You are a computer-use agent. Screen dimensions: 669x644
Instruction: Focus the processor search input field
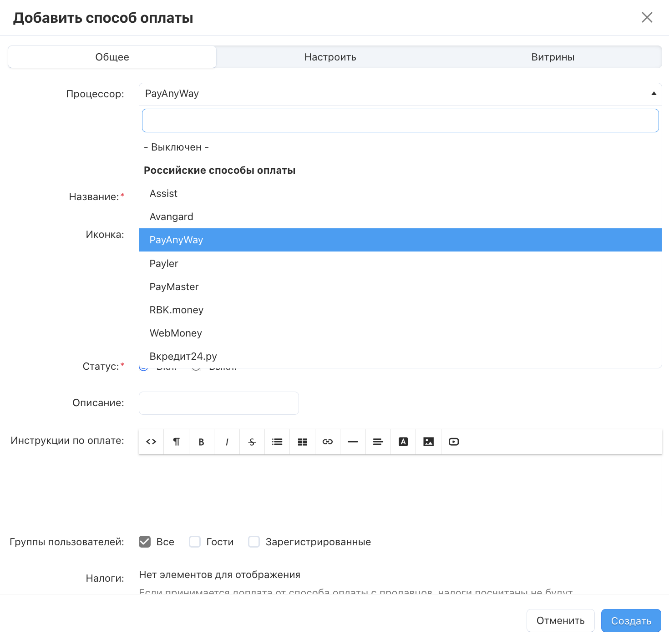[x=400, y=121]
